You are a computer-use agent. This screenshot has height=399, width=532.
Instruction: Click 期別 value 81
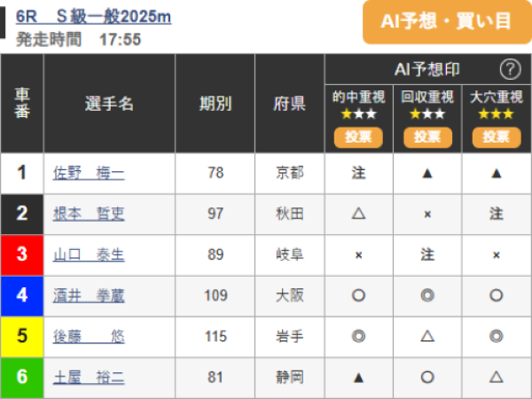(215, 378)
